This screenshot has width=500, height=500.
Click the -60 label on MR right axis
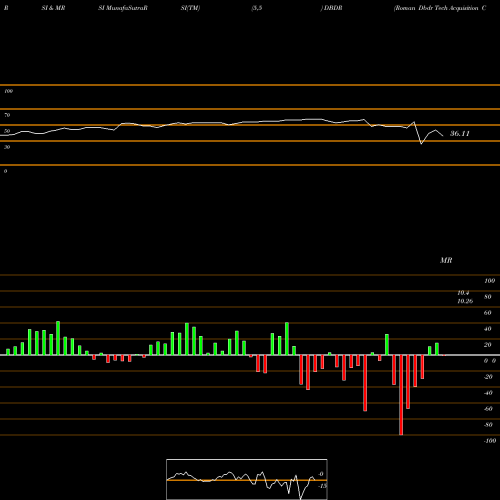[x=488, y=409]
